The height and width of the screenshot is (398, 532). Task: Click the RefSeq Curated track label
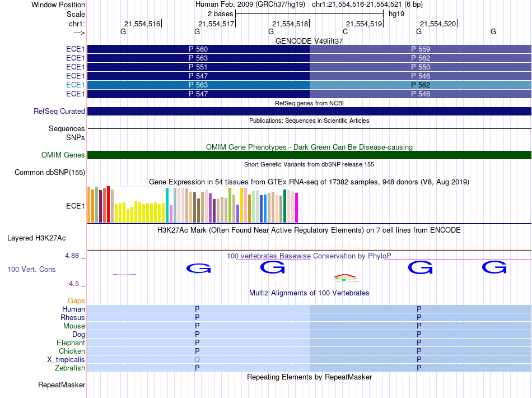click(x=59, y=112)
